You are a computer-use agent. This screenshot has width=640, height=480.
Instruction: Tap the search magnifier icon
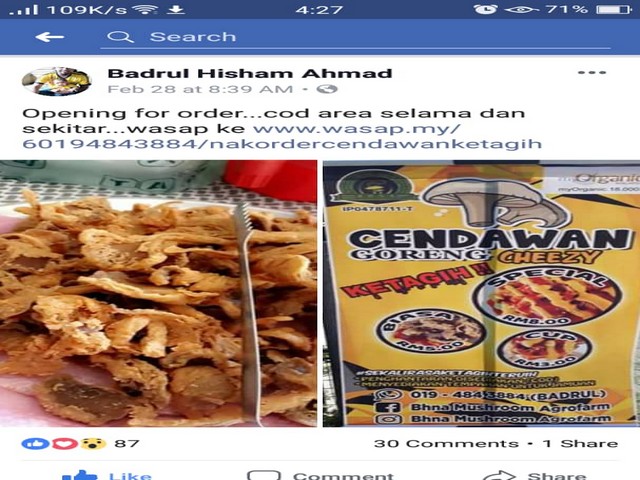tap(120, 37)
